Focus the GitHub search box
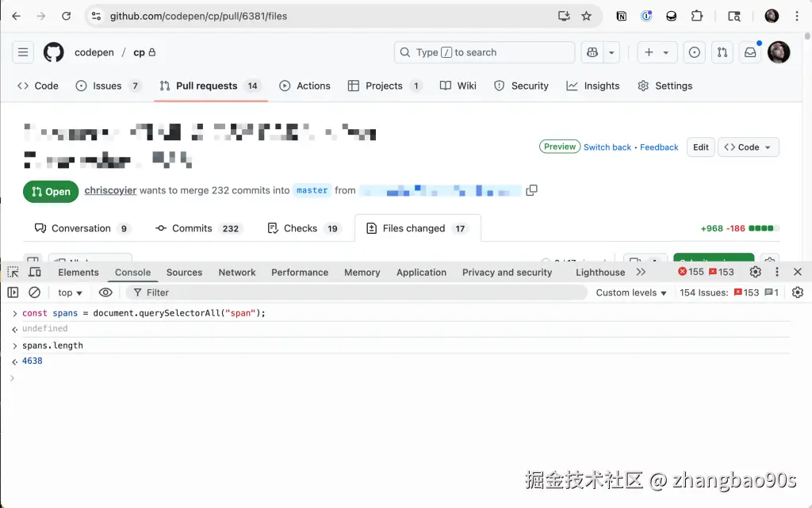Image resolution: width=812 pixels, height=508 pixels. (485, 52)
